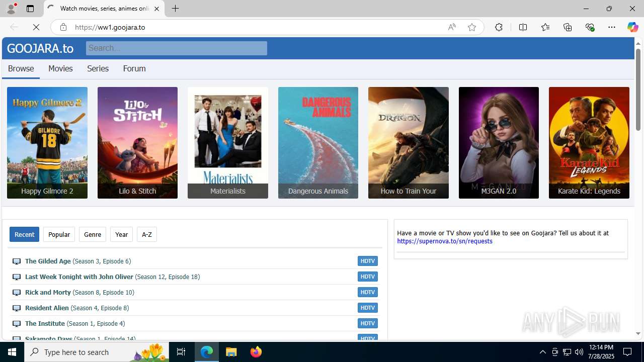This screenshot has width=644, height=362.
Task: Open a new browser tab
Action: click(x=175, y=9)
